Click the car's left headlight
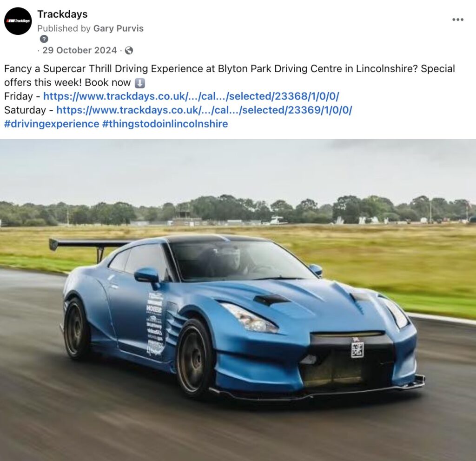This screenshot has width=476, height=461. [x=249, y=318]
